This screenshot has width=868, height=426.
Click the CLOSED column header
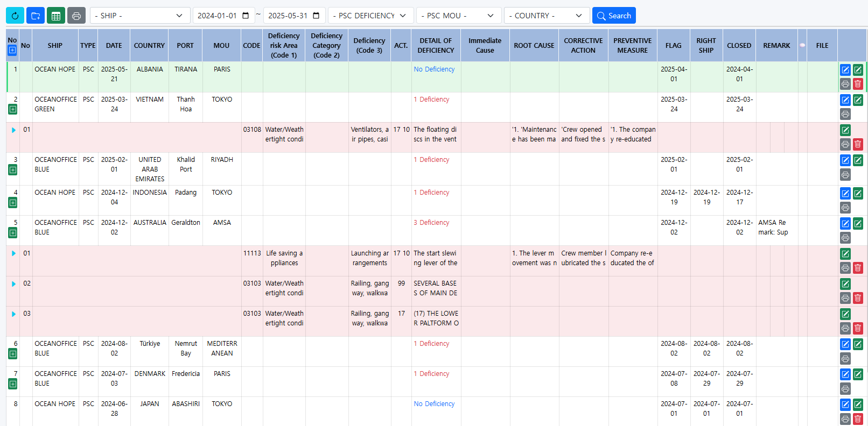pos(739,46)
